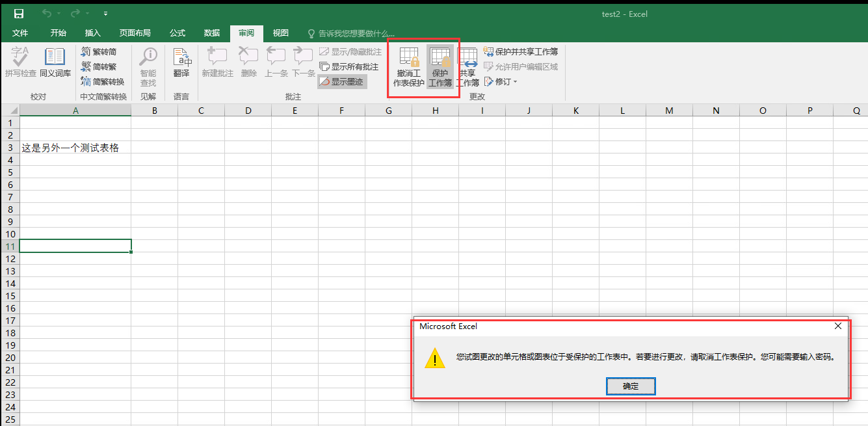Viewport: 868px width, 426px height.
Task: Close the Microsoft Excel warning dialog
Action: [x=838, y=326]
